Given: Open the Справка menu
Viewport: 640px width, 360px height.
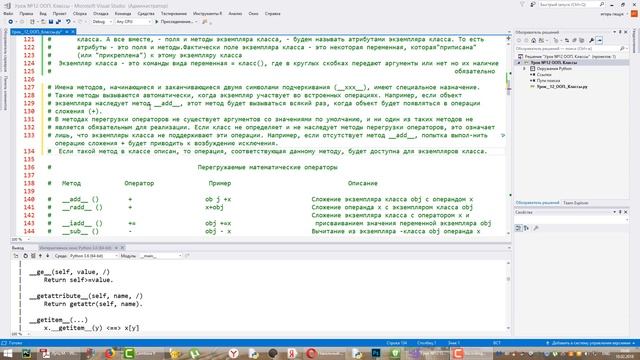Looking at the screenshot, I should 273,13.
